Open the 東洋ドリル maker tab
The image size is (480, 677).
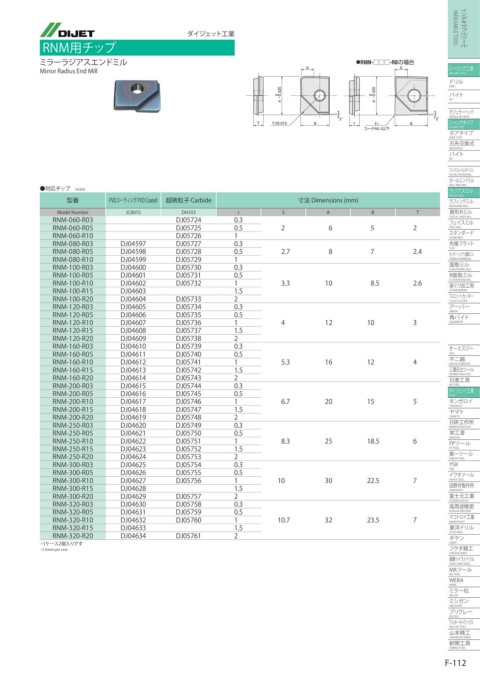(x=464, y=529)
